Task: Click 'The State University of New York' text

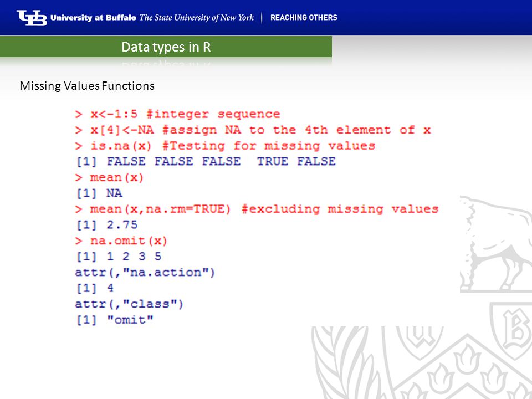Action: tap(196, 18)
